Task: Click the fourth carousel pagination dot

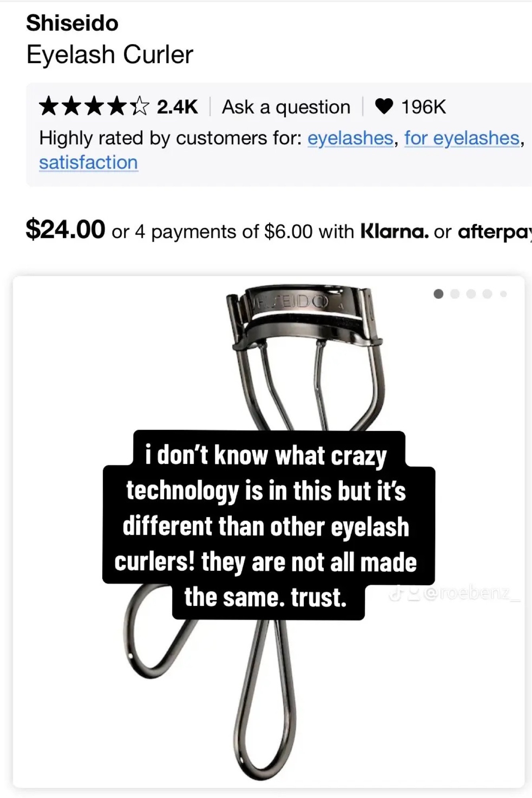Action: tap(487, 294)
